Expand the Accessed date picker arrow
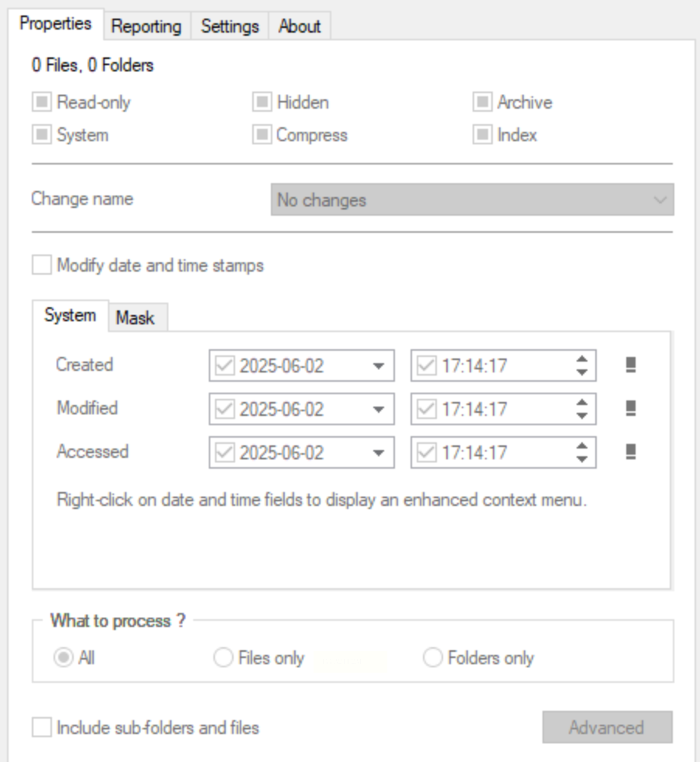 pos(378,452)
